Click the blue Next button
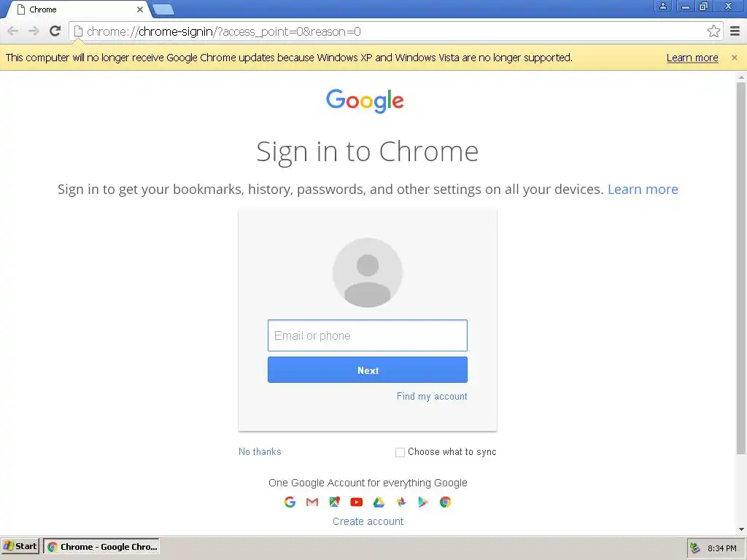Image resolution: width=747 pixels, height=560 pixels. tap(368, 370)
